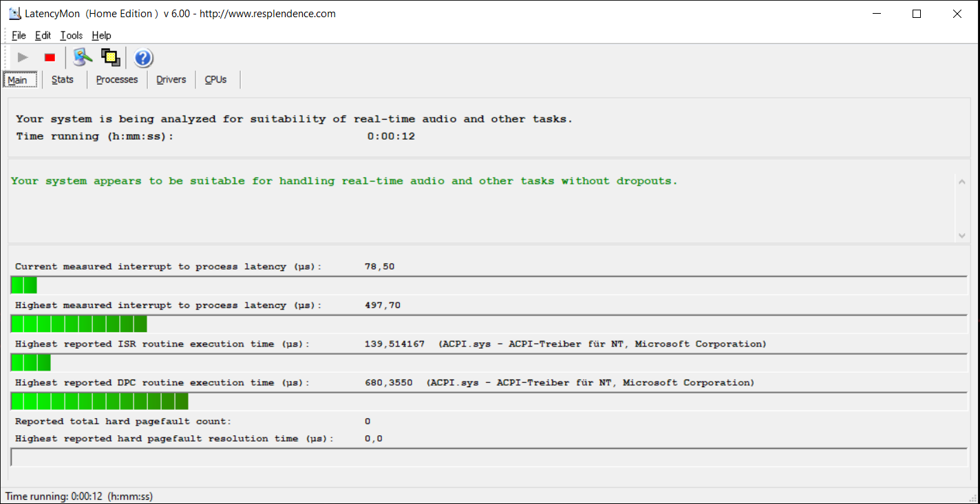The width and height of the screenshot is (980, 504).
Task: Maximize the LatencyMon window
Action: pyautogui.click(x=917, y=14)
